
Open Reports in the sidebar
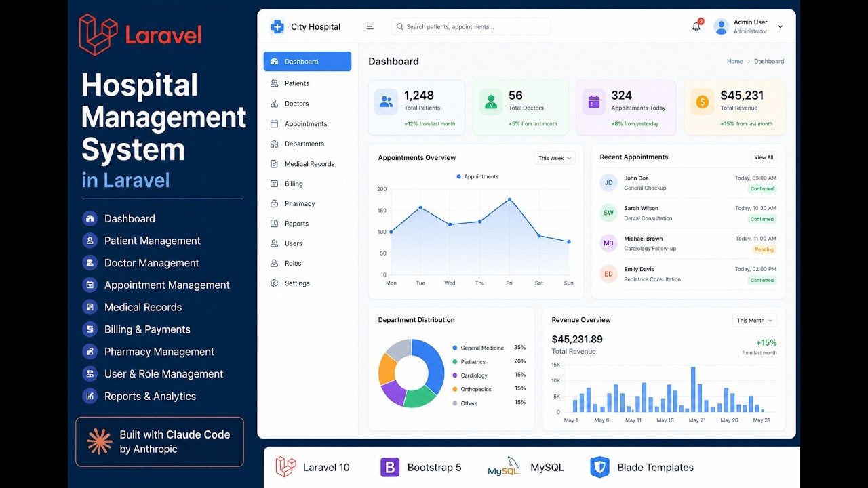(x=307, y=224)
